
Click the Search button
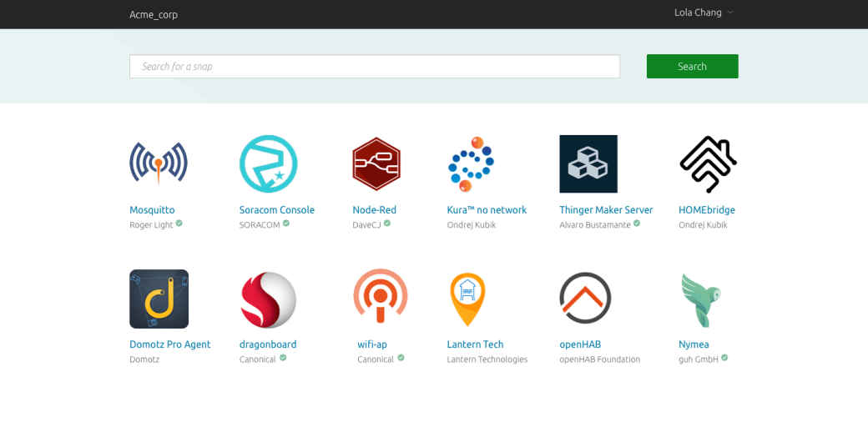click(693, 67)
